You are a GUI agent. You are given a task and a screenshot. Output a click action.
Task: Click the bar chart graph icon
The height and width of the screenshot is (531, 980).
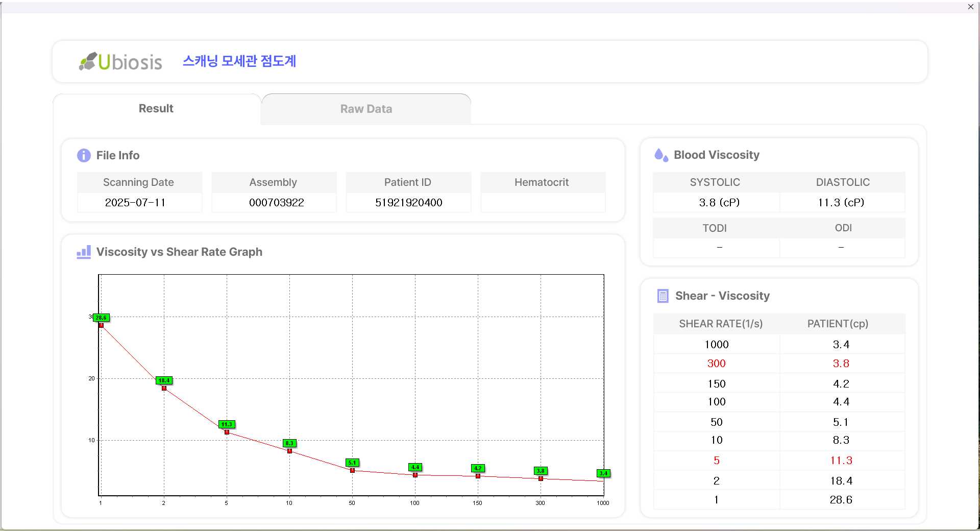(x=84, y=252)
